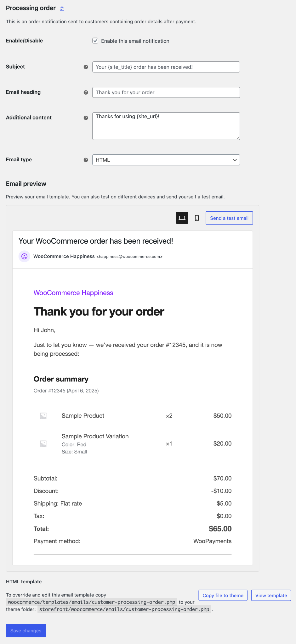Click the Sample Product Variation image placeholder
The width and height of the screenshot is (296, 644).
(x=43, y=444)
